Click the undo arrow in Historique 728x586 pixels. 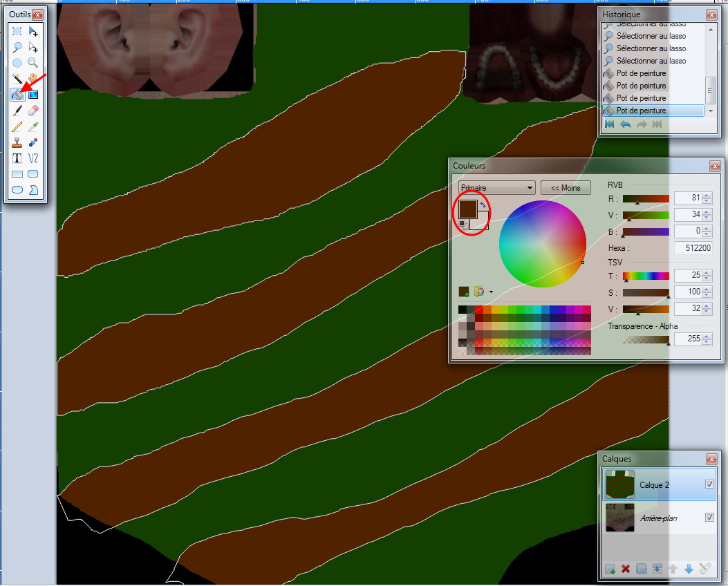click(x=625, y=124)
